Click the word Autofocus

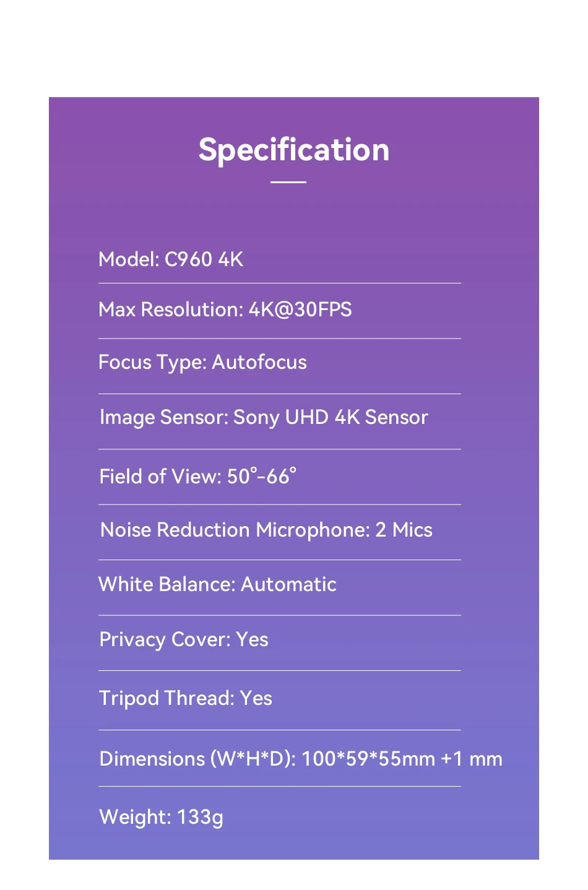(x=259, y=363)
